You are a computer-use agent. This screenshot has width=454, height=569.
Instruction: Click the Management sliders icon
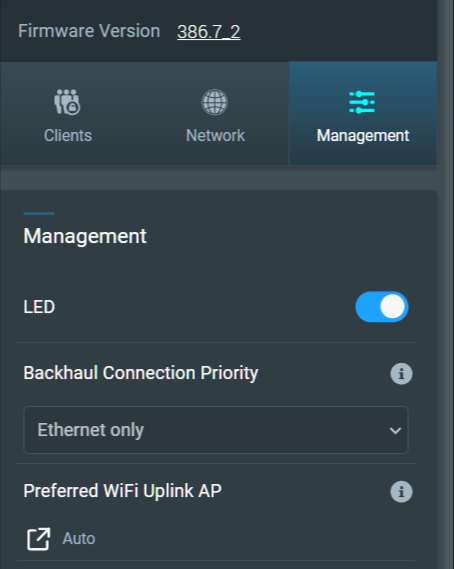click(362, 102)
